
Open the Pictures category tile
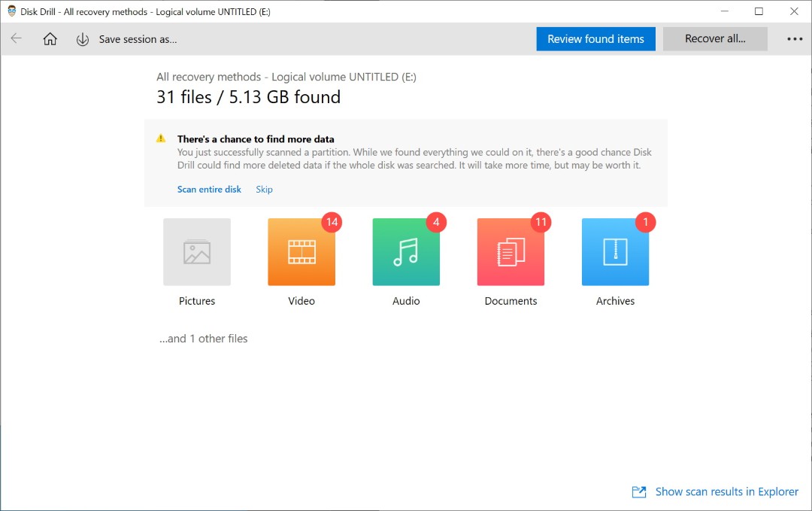(x=197, y=252)
